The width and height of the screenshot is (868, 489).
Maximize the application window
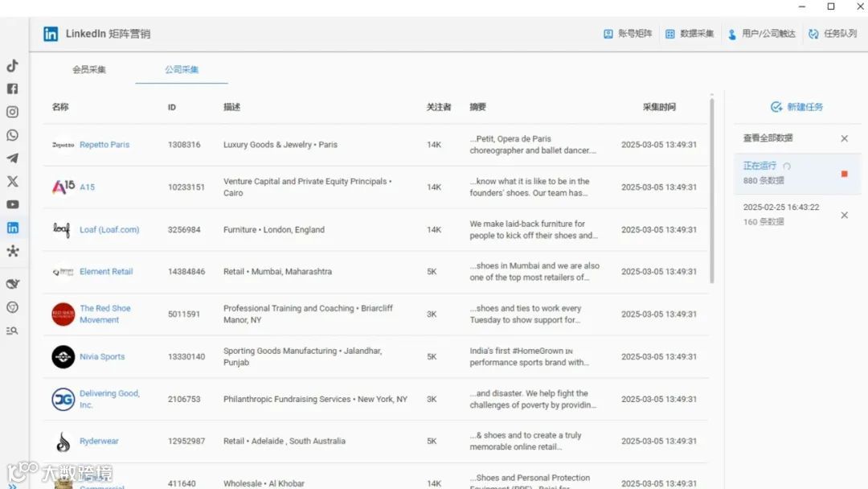pyautogui.click(x=831, y=6)
